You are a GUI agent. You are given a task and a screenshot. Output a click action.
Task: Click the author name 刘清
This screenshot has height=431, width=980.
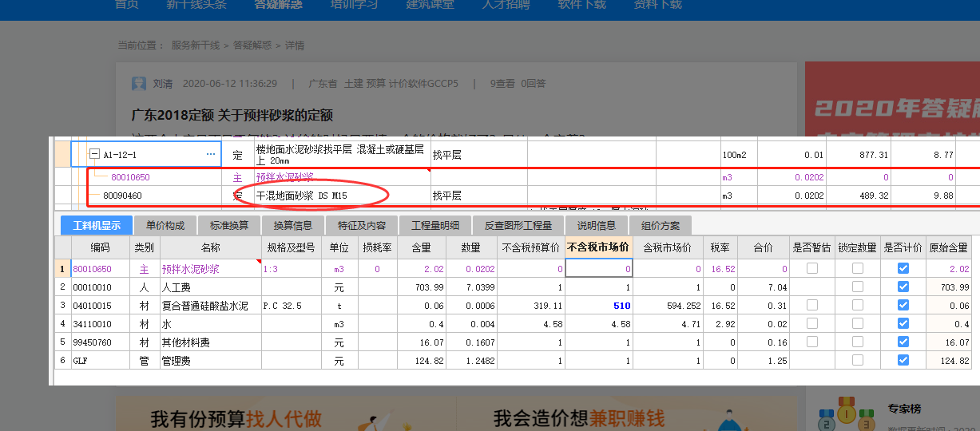point(162,83)
